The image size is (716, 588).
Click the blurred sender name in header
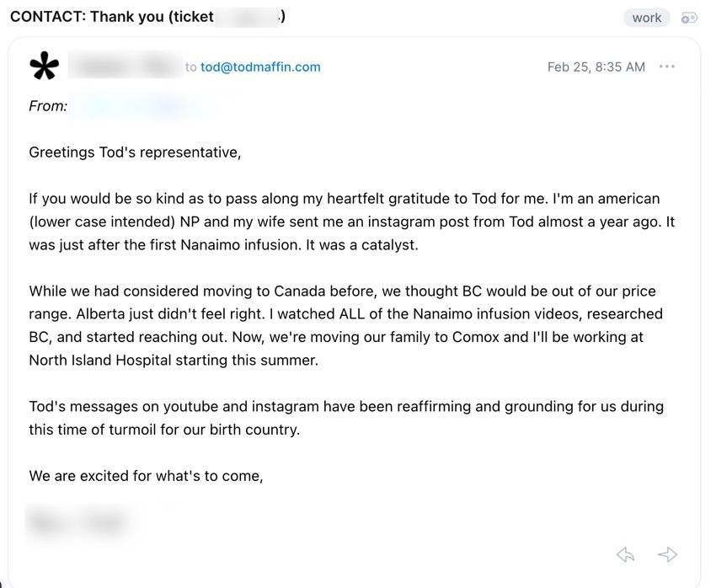click(125, 67)
